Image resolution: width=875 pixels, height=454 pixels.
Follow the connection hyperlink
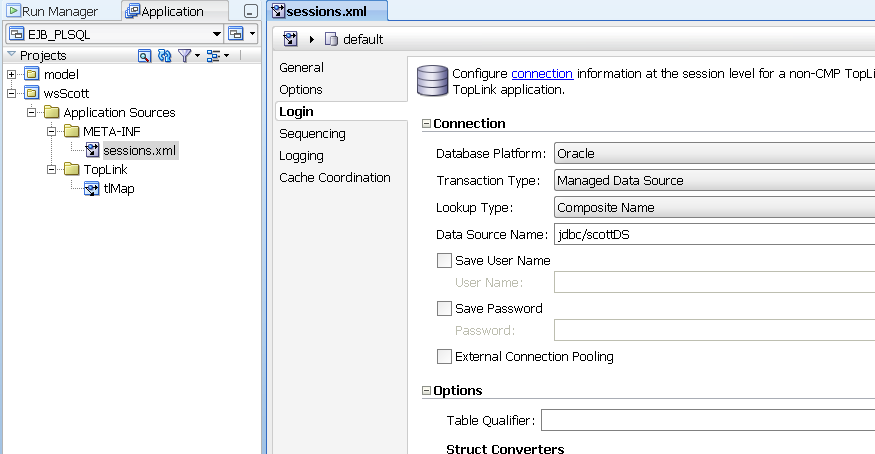click(x=542, y=74)
